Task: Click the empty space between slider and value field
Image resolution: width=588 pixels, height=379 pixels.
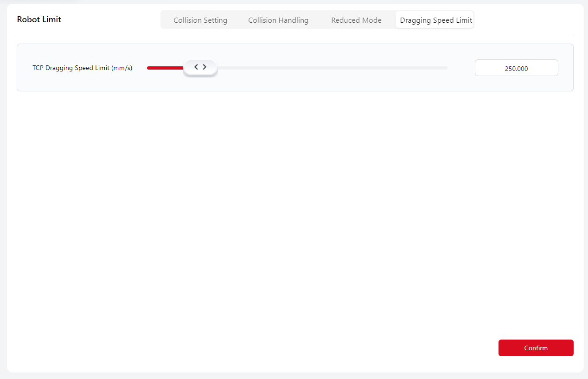Action: [461, 68]
